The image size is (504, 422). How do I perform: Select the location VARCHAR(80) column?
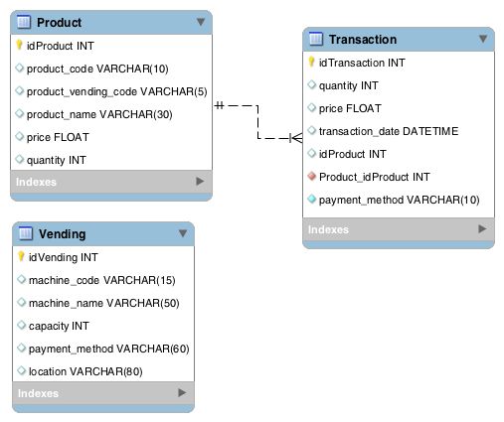(103, 371)
